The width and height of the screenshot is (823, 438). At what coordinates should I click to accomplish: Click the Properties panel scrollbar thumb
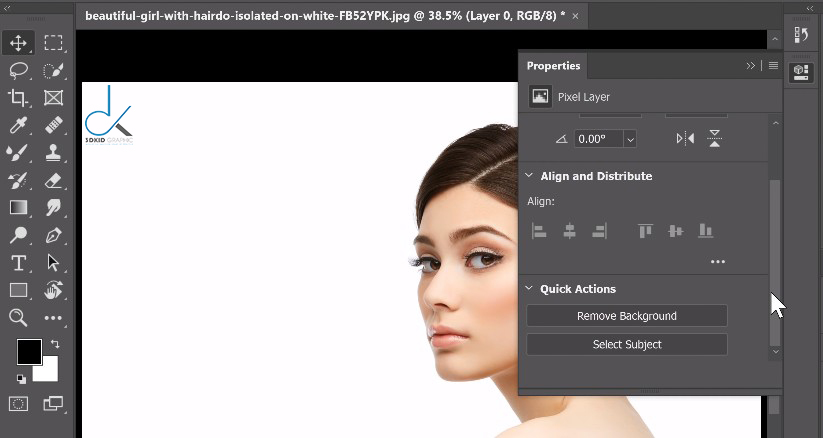point(775,263)
